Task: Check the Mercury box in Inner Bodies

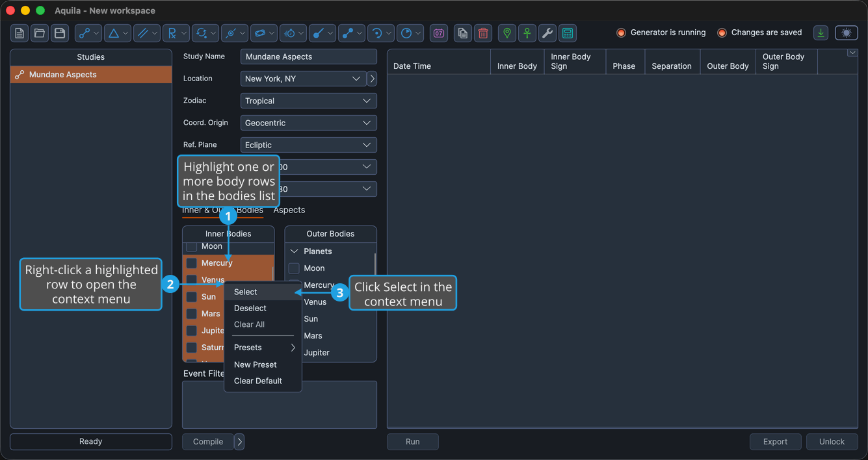Action: (192, 263)
